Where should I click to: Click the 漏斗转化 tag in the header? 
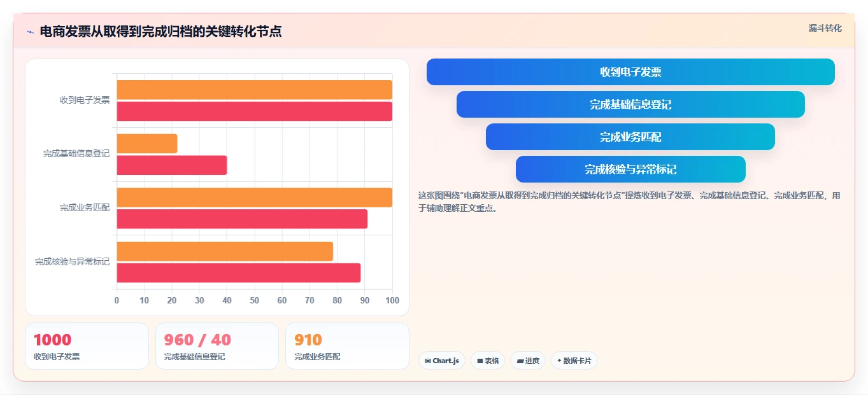pos(825,28)
